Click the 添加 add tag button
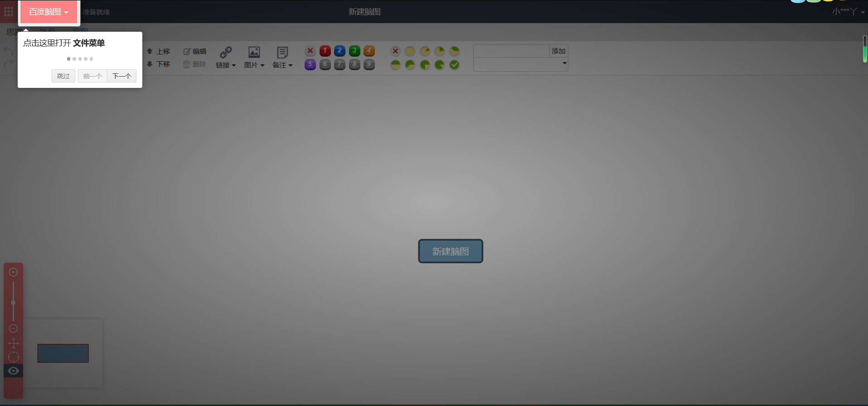 tap(558, 51)
